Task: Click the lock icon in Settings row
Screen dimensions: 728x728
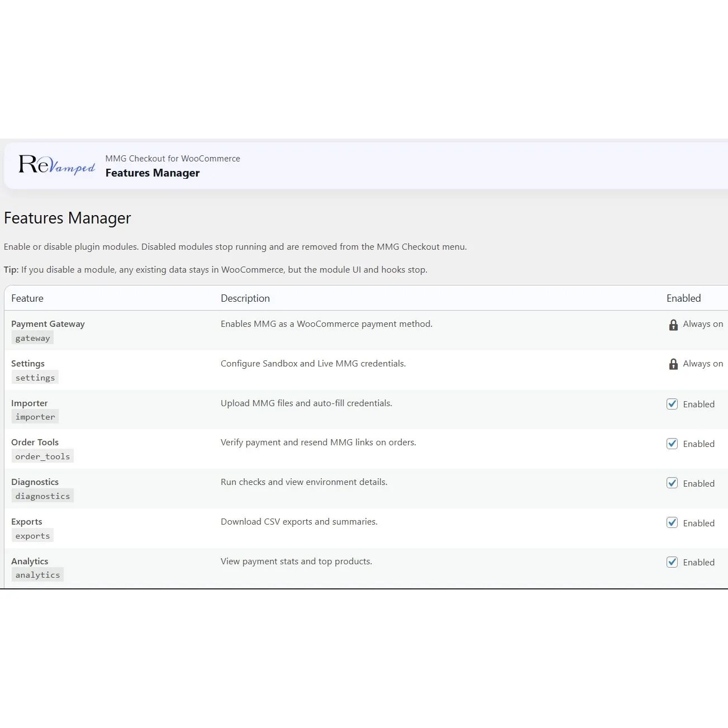Action: pyautogui.click(x=673, y=364)
